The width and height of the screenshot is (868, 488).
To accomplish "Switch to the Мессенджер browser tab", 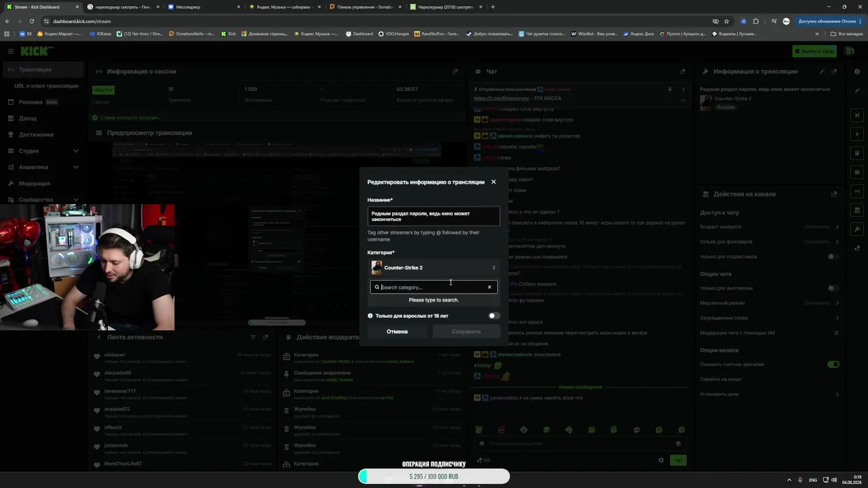I will pyautogui.click(x=203, y=7).
